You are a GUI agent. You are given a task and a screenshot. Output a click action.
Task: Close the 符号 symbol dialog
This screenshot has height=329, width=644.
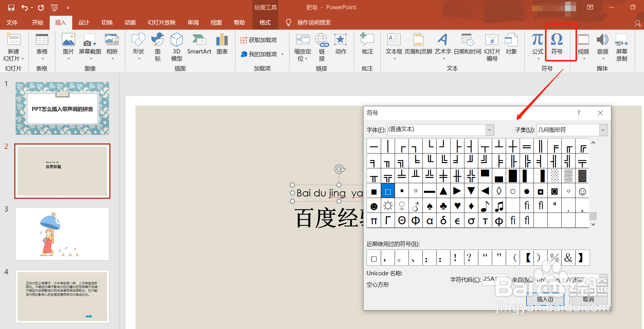pos(600,113)
